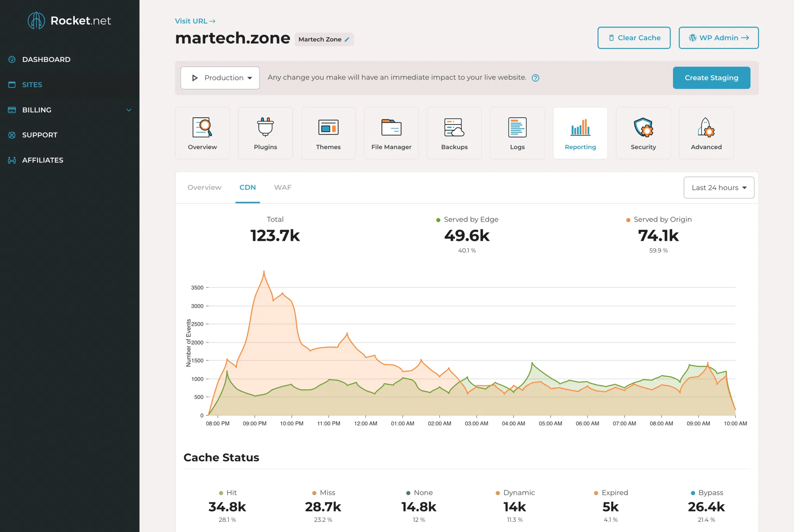This screenshot has height=532, width=794.
Task: Switch to the Overview report tab
Action: (204, 188)
